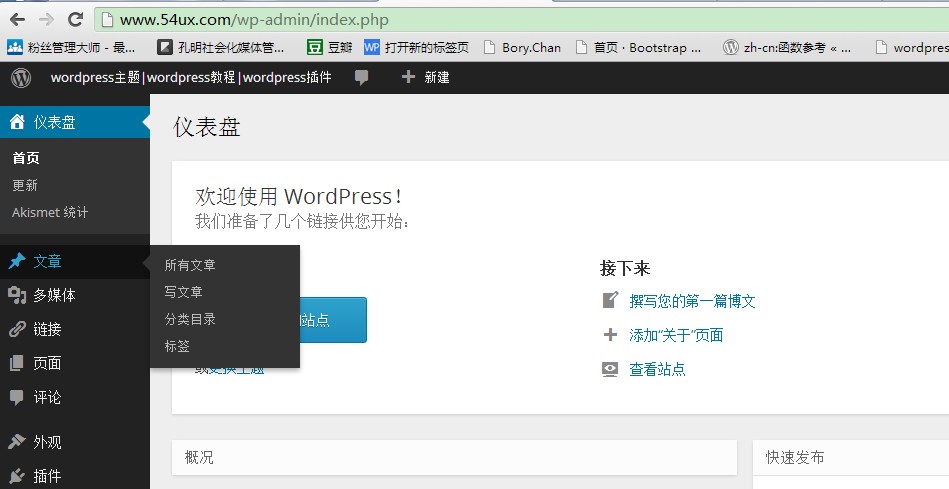The width and height of the screenshot is (949, 489).
Task: Click the site title wordpress主题 link in admin bar
Action: click(191, 77)
